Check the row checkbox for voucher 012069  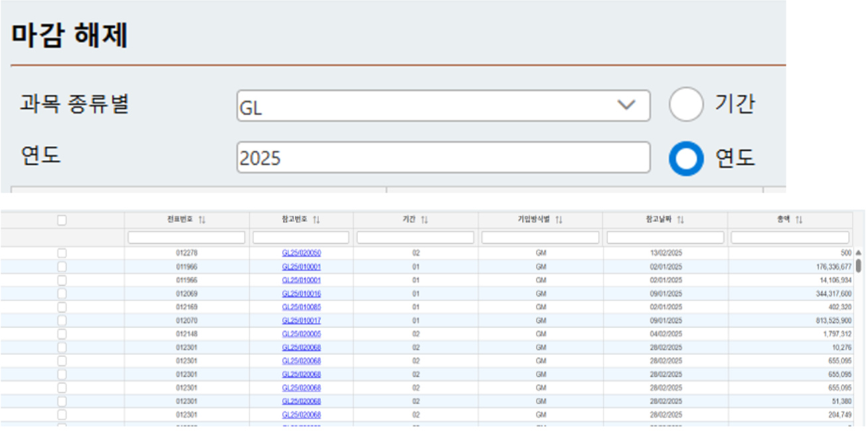pyautogui.click(x=62, y=294)
